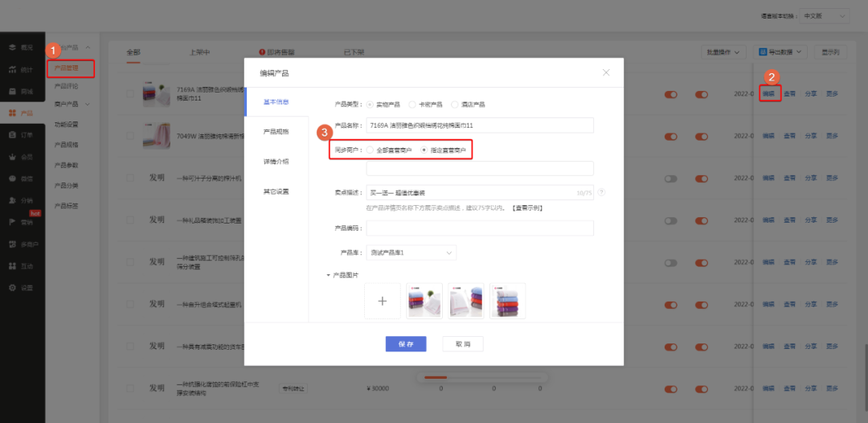Close the 编辑产品 dialog with the X
868x423 pixels.
click(606, 72)
